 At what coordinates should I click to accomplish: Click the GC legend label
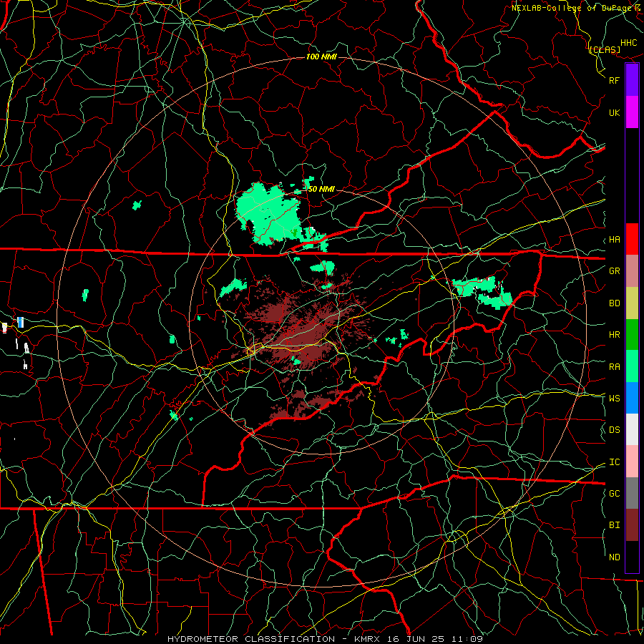coord(614,494)
